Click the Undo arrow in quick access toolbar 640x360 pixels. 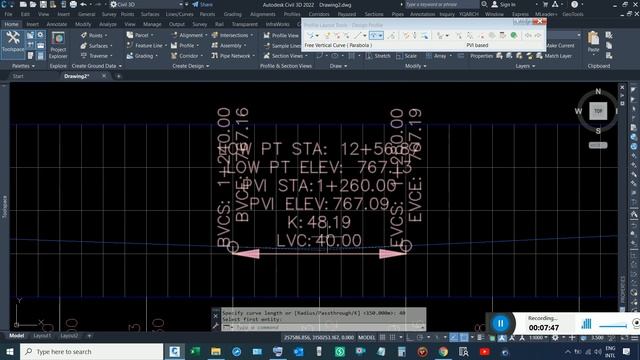pyautogui.click(x=83, y=4)
